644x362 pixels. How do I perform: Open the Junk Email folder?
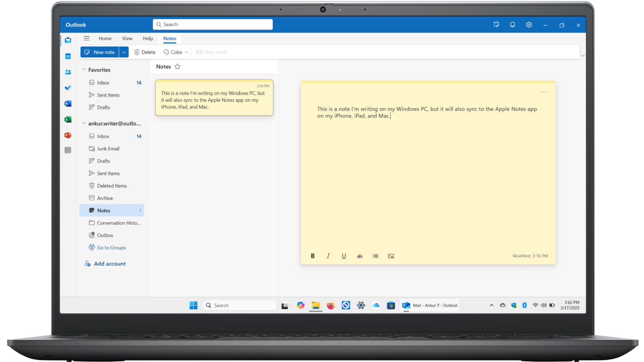coord(112,148)
